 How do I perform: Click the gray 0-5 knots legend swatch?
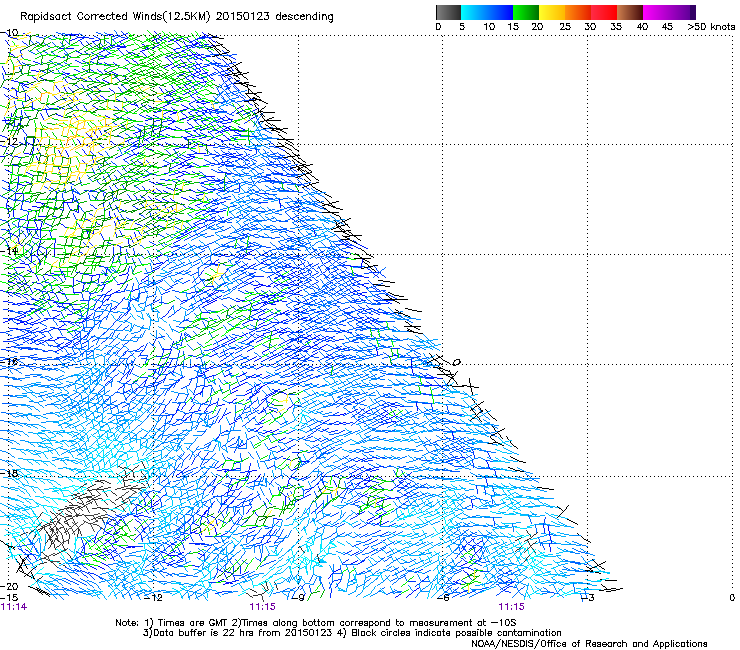[x=448, y=12]
